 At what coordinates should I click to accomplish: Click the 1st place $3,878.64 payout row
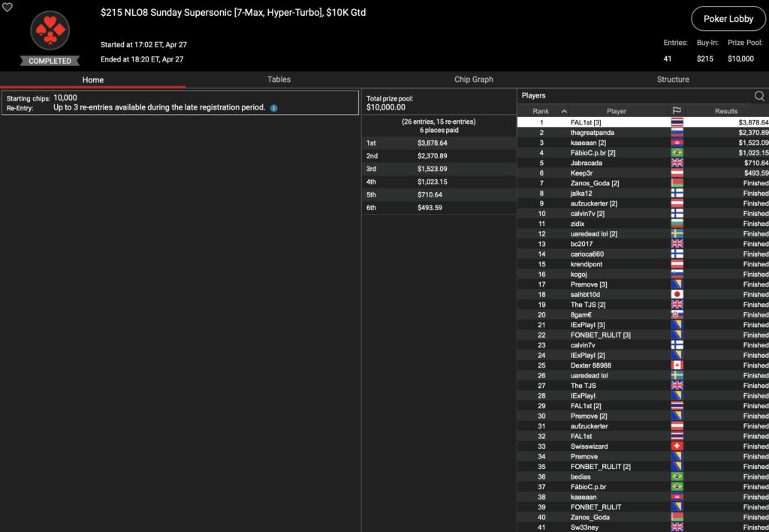(x=439, y=143)
